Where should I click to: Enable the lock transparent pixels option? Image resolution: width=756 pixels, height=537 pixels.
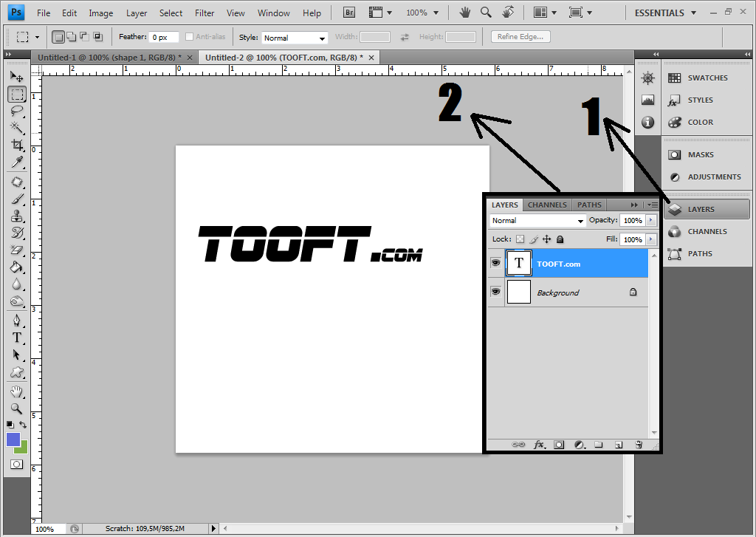tap(520, 239)
